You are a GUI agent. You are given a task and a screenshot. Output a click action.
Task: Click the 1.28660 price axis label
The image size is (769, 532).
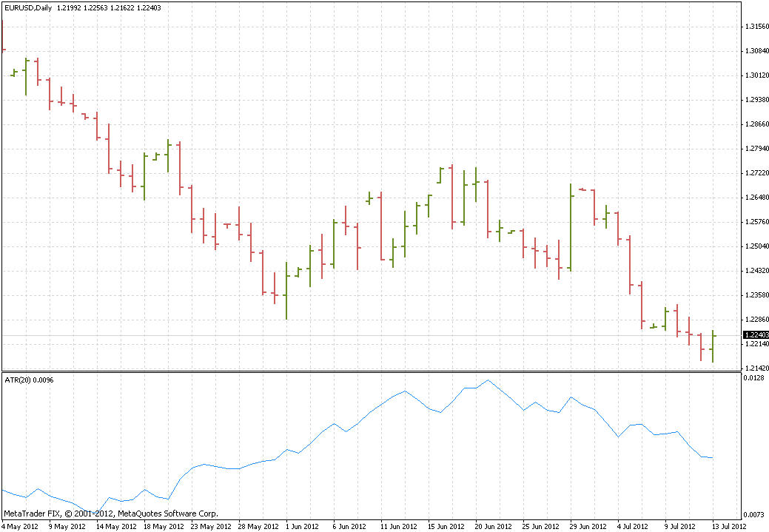(x=756, y=124)
